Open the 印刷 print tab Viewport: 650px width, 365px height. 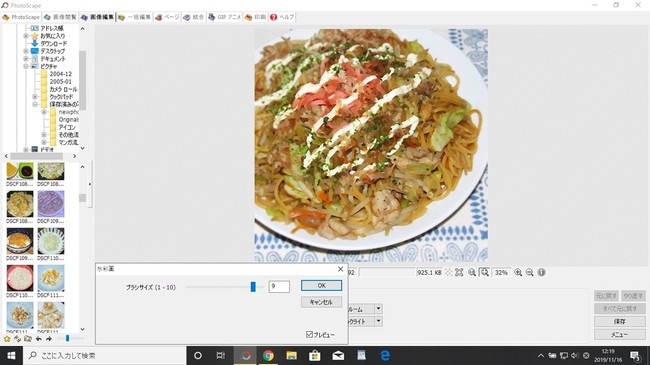[x=255, y=17]
